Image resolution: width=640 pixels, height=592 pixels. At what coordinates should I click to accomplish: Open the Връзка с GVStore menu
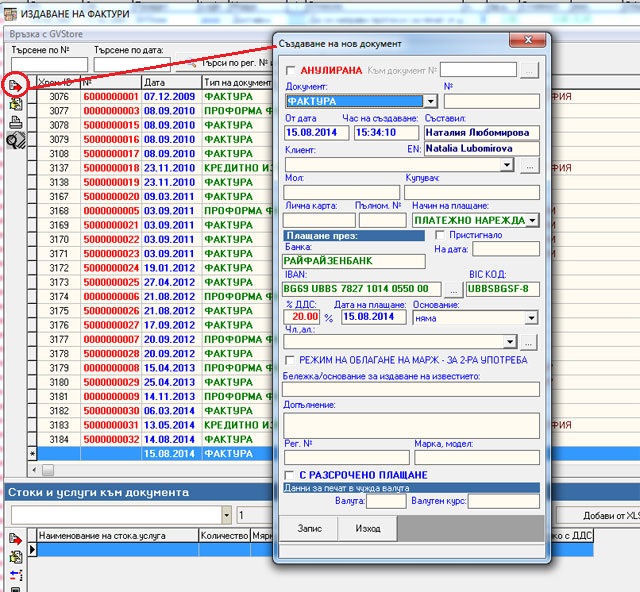pos(46,34)
